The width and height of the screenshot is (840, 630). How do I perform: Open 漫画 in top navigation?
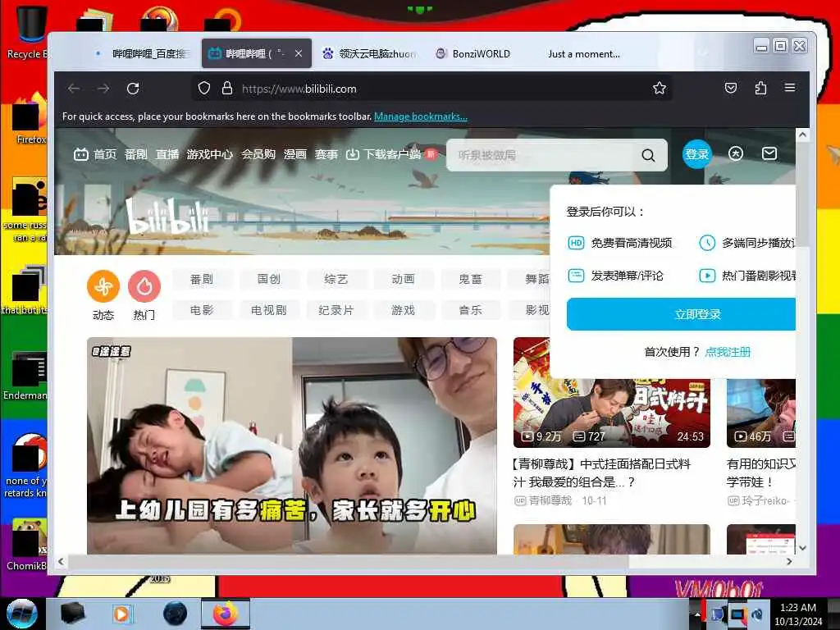pos(295,155)
